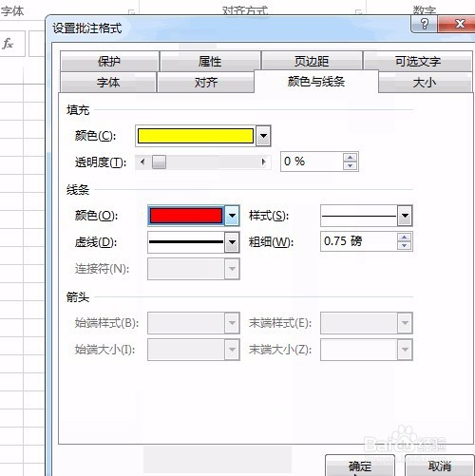475x476 pixels.
Task: Click the transparency slider right arrow
Action: pyautogui.click(x=263, y=162)
